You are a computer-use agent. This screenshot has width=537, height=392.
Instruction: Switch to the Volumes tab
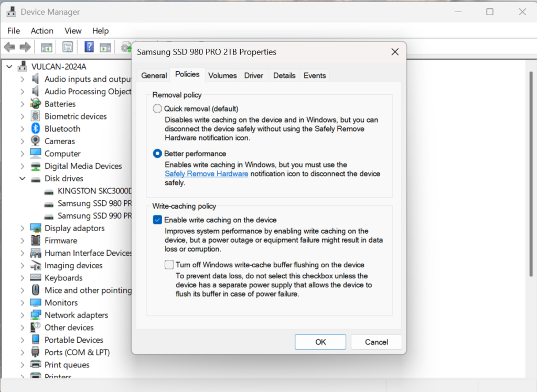(222, 75)
